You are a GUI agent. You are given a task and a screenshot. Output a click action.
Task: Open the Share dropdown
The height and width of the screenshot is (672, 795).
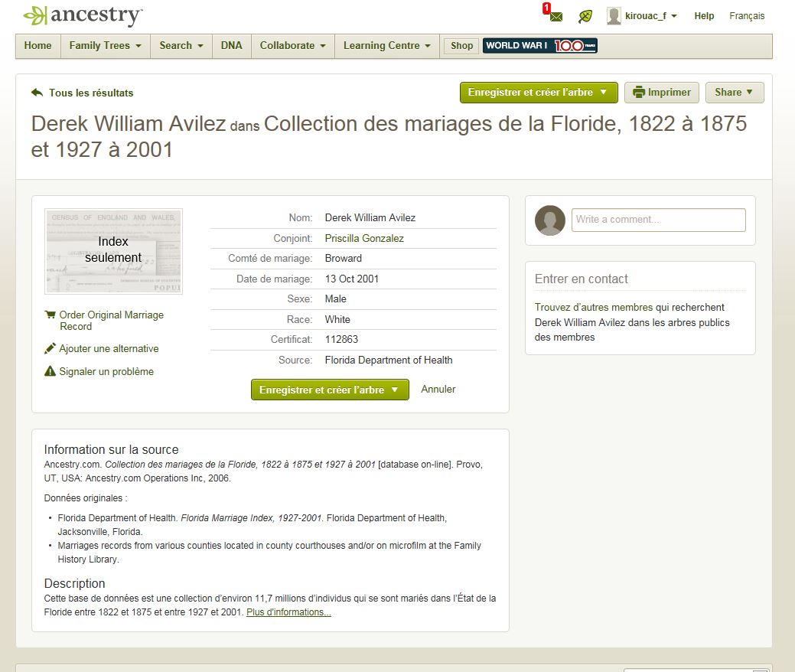click(x=734, y=93)
